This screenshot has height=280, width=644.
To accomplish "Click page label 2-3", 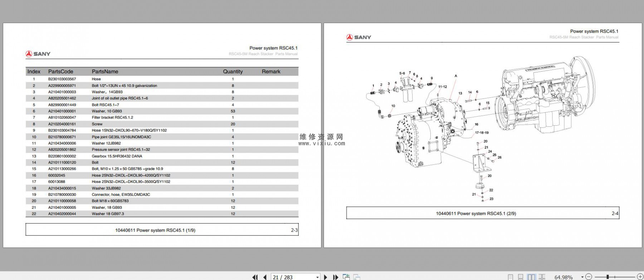I will (x=294, y=230).
